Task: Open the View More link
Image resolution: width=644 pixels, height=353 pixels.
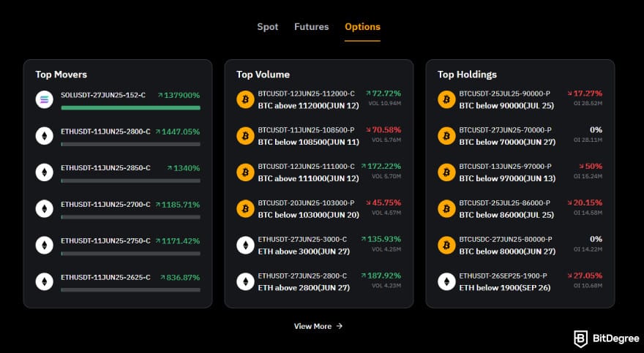Action: (x=318, y=326)
